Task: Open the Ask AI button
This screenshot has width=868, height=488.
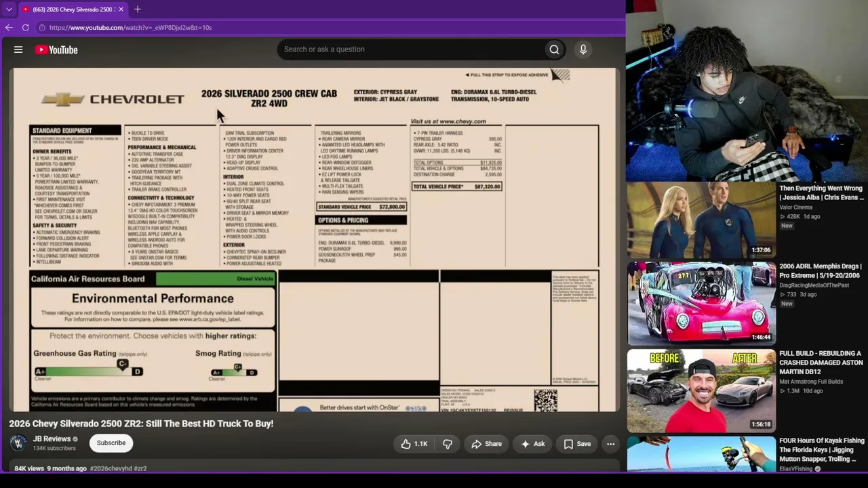Action: tap(532, 444)
